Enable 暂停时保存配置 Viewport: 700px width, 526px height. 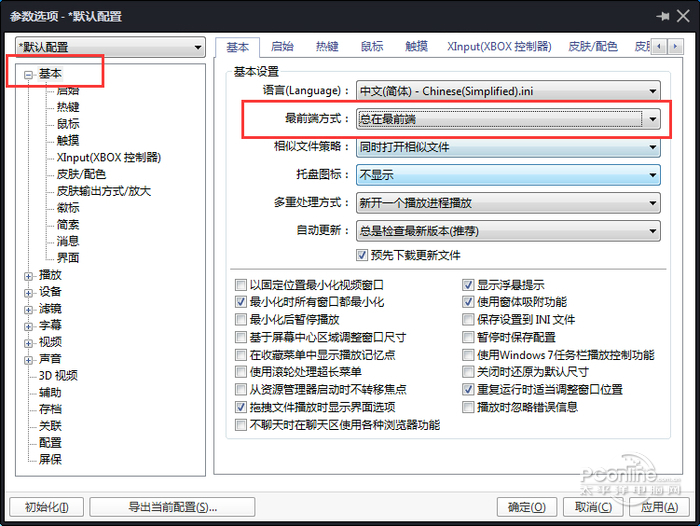468,337
